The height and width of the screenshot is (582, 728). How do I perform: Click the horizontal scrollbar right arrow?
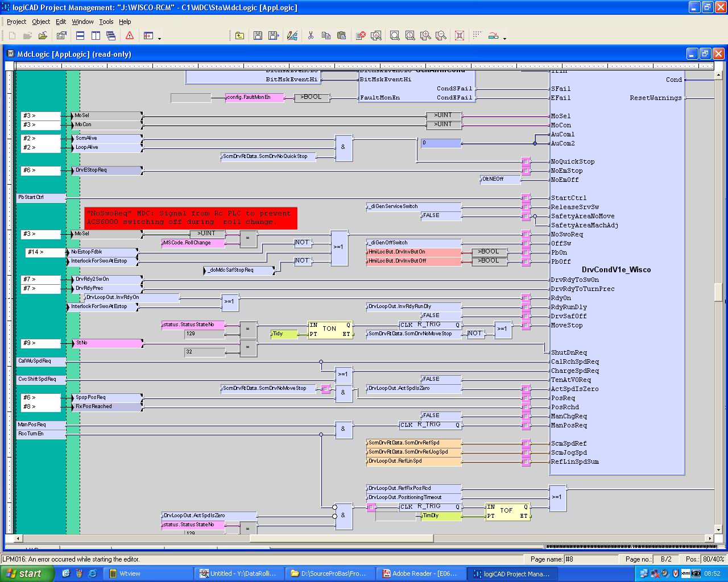709,538
